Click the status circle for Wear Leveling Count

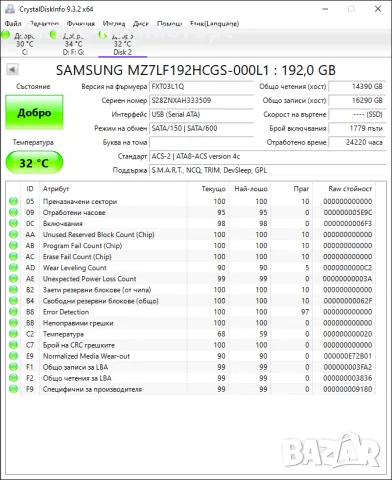pyautogui.click(x=13, y=268)
